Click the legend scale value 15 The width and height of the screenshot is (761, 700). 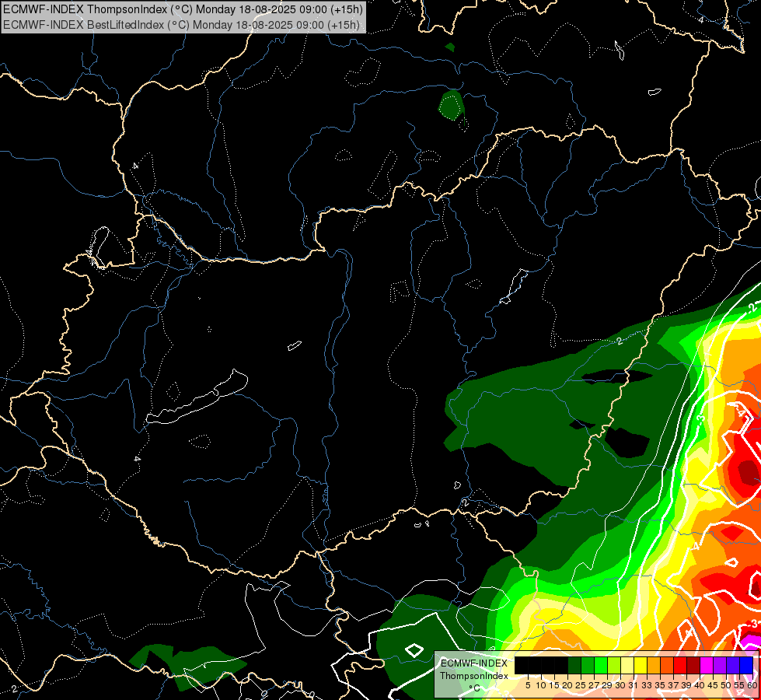point(554,685)
